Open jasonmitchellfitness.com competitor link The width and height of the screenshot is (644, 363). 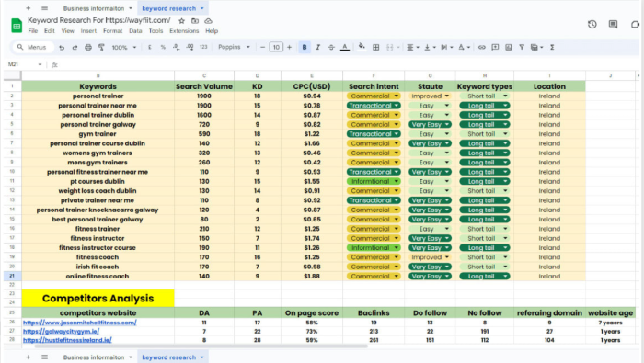coord(80,323)
